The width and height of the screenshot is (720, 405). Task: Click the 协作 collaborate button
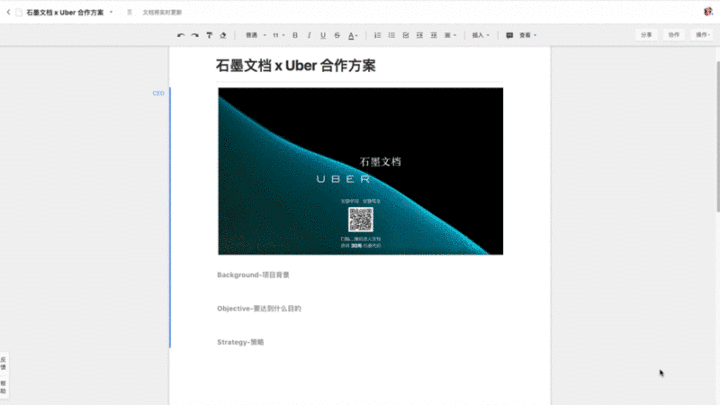pos(674,35)
